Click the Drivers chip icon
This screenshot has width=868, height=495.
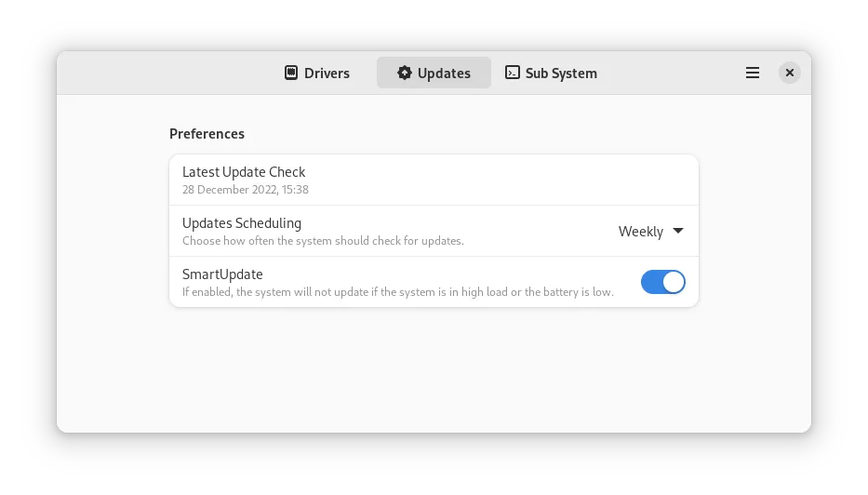tap(291, 73)
